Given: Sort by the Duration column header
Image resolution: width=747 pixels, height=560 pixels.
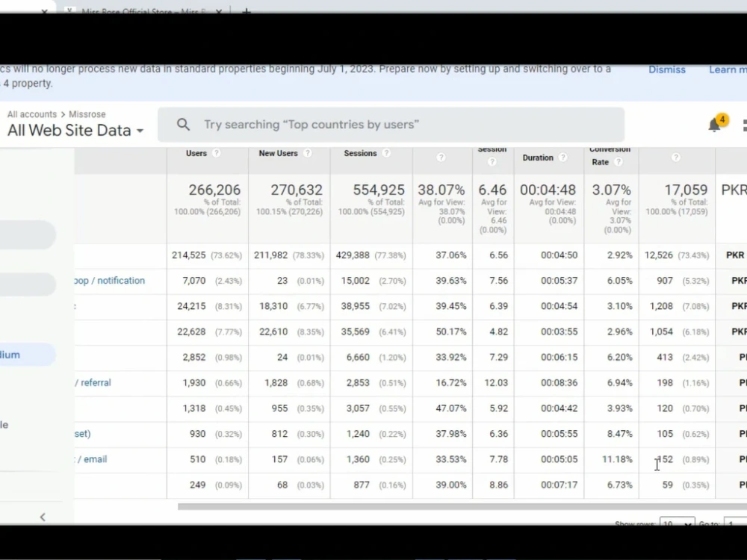Looking at the screenshot, I should click(538, 158).
